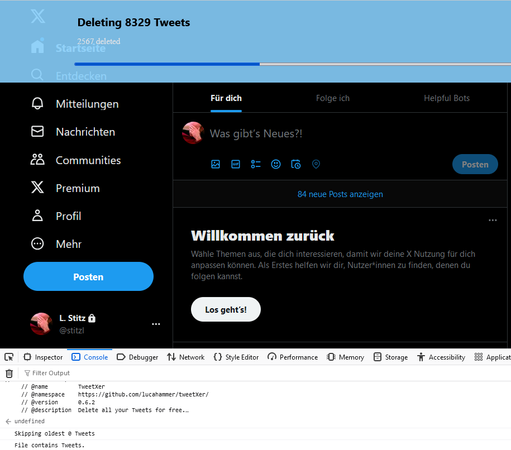Open Nachrichten envelope icon

37,132
